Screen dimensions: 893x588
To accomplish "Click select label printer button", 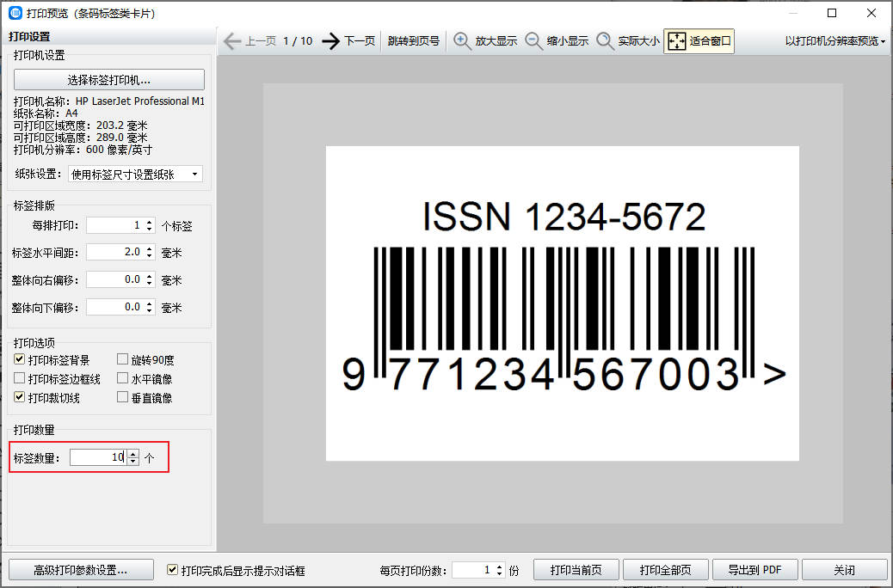I will (x=108, y=80).
